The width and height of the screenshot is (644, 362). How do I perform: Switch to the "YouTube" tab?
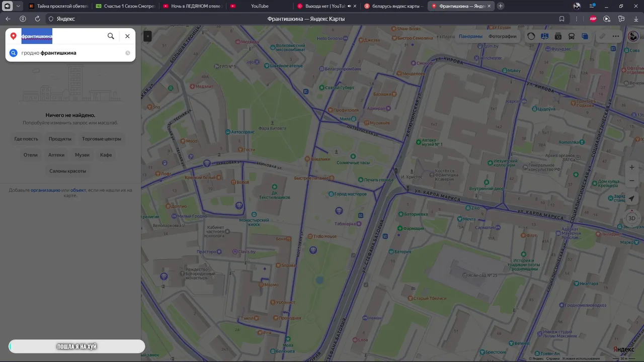click(x=259, y=6)
